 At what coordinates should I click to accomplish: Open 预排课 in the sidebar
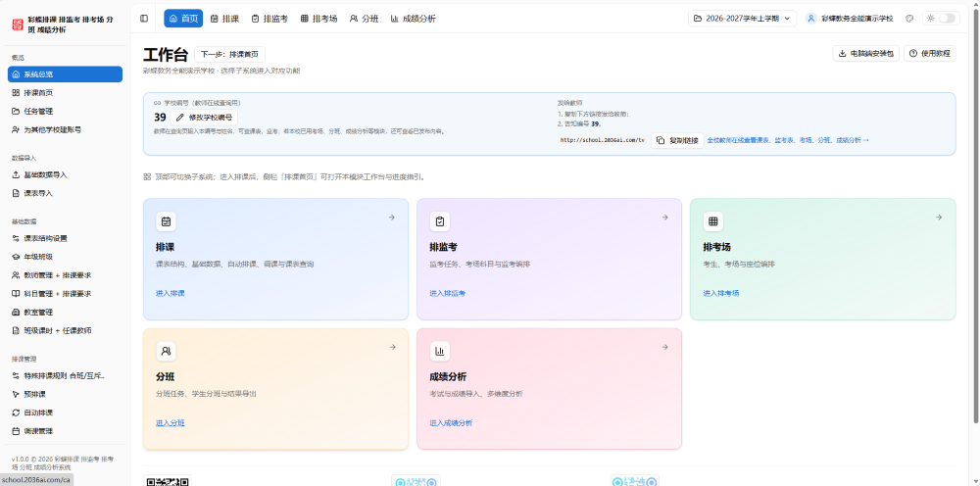65,394
